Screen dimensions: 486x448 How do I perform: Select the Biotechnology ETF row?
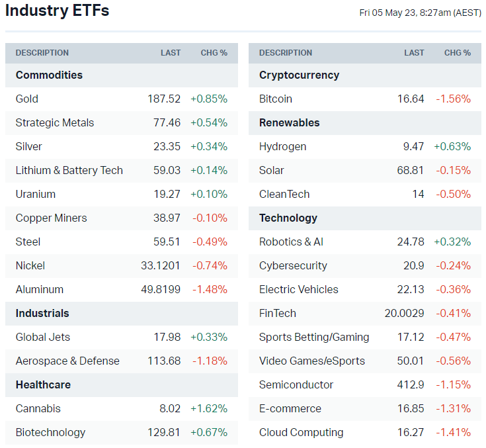coord(50,432)
